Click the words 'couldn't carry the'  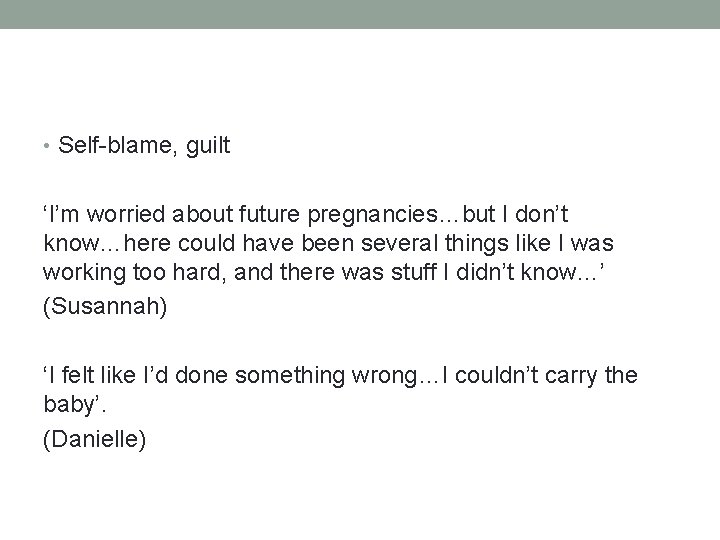(546, 376)
